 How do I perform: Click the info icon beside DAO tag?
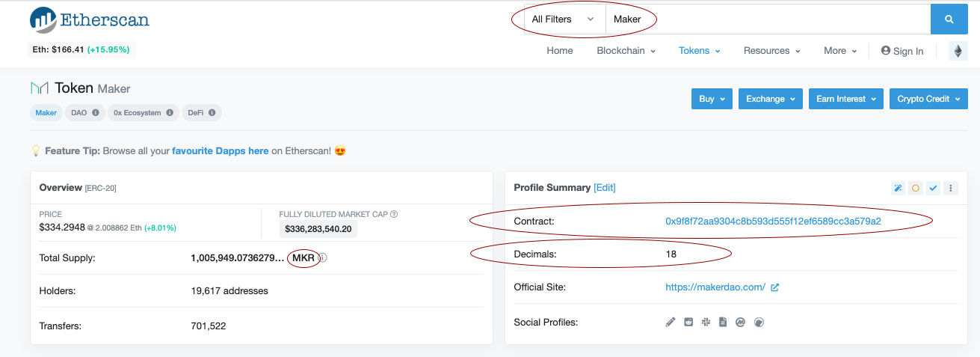coord(95,113)
